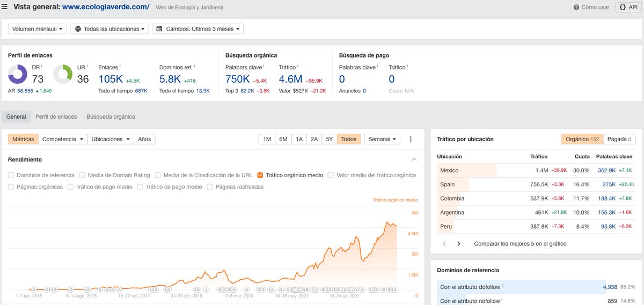Viewport: 644px width, 305px height.
Task: Click info icon for paid Palabras clave
Action: pyautogui.click(x=378, y=66)
